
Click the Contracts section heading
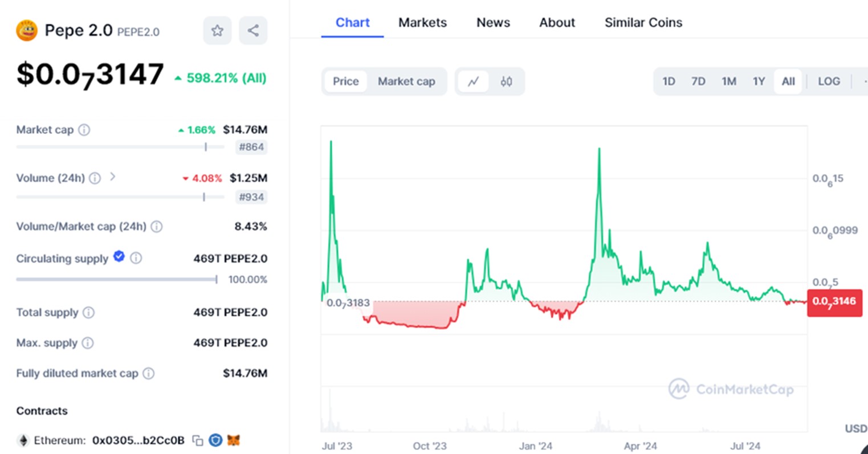click(x=42, y=411)
